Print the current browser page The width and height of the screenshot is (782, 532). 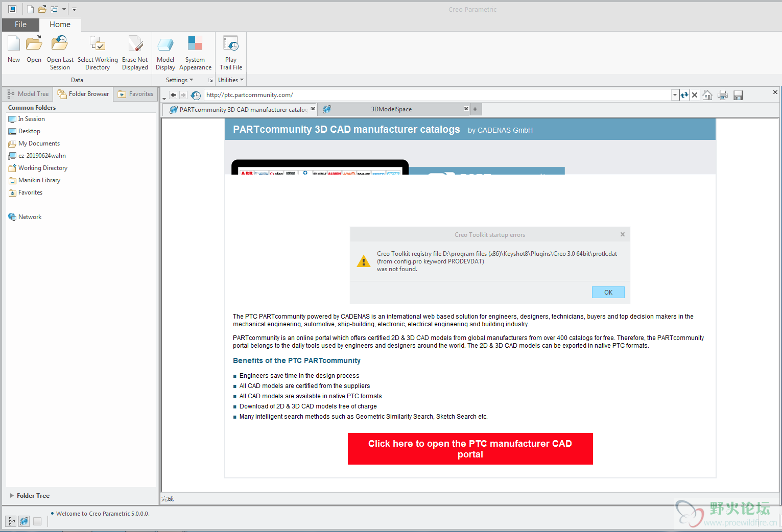coord(723,95)
